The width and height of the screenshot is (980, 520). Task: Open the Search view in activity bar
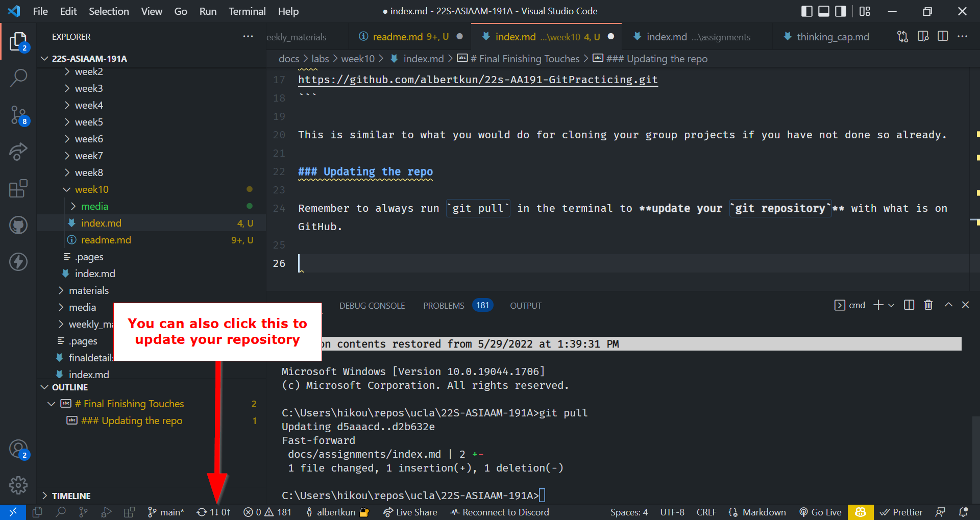click(x=18, y=78)
